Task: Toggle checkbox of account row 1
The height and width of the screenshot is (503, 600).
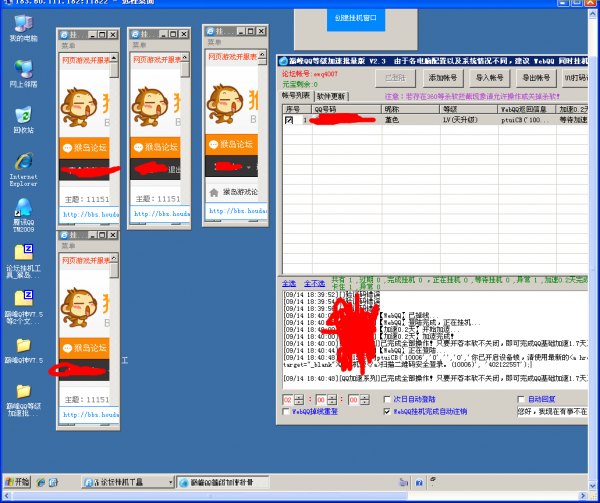Action: tap(289, 120)
